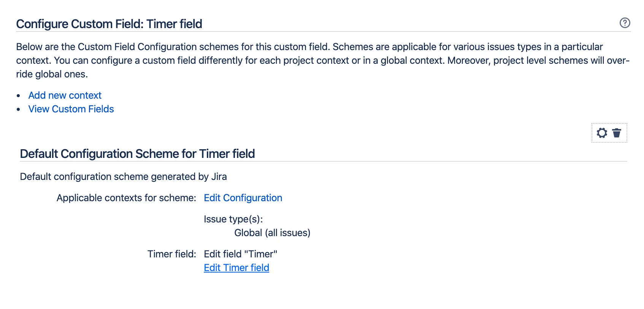Click the divider line under the page title
Image resolution: width=644 pixels, height=309 pixels.
pyautogui.click(x=324, y=32)
